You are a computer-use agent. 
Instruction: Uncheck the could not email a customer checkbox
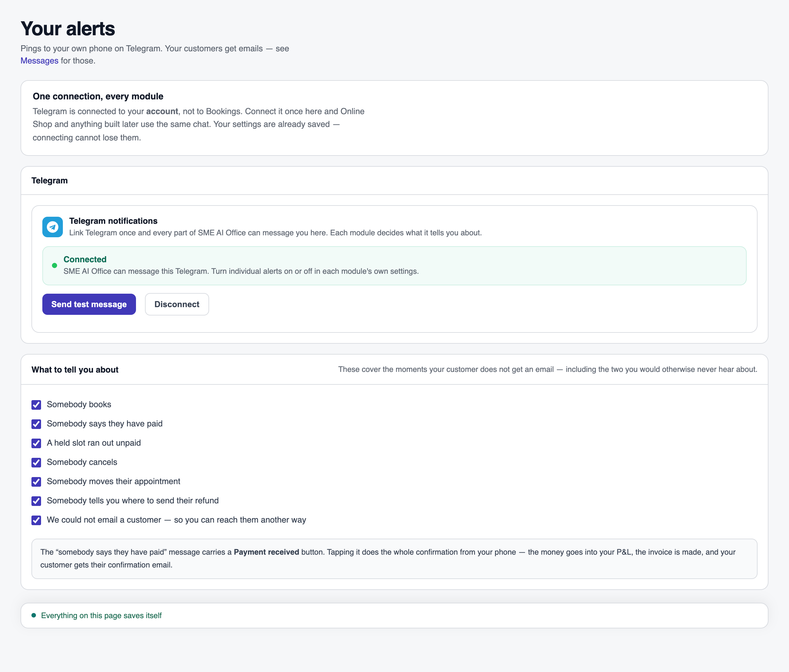[36, 520]
